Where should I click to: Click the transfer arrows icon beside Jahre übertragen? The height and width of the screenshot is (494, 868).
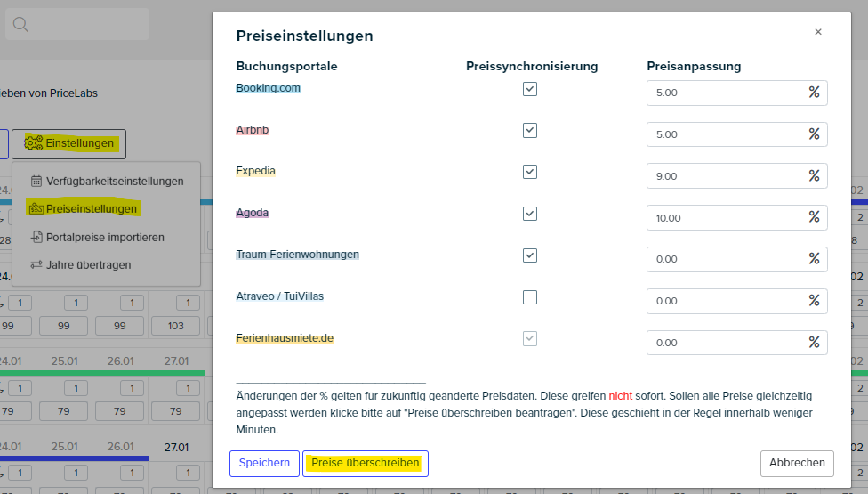coord(36,264)
